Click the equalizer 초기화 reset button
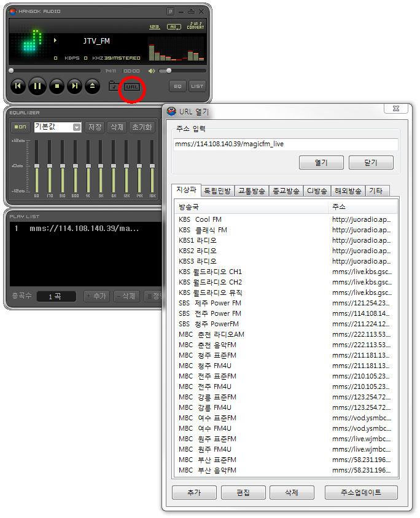Image resolution: width=420 pixels, height=518 pixels. click(142, 127)
